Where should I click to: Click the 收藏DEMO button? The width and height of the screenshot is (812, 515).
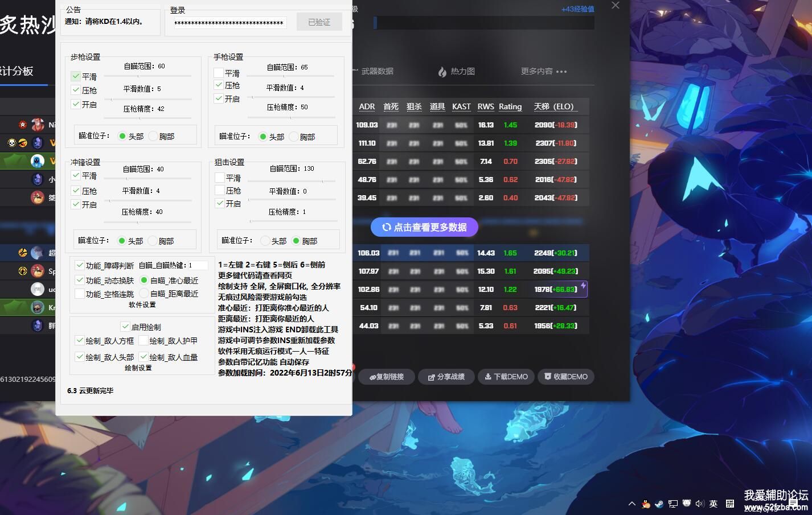[565, 377]
